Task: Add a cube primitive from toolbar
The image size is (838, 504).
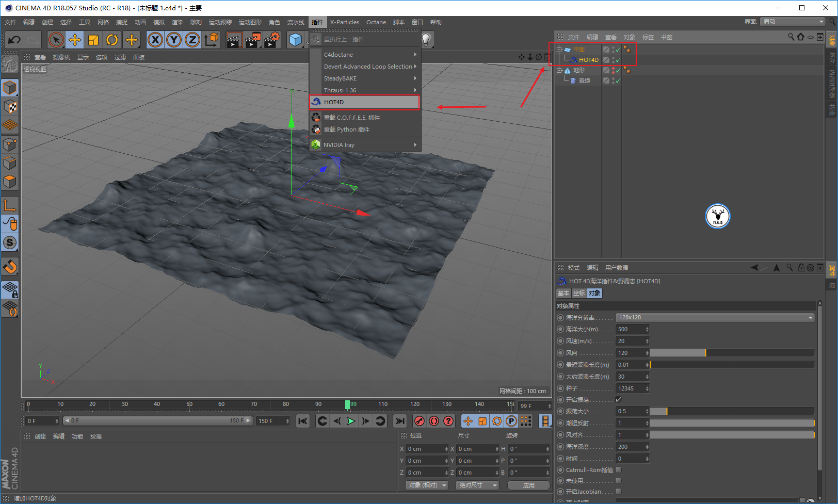Action: click(x=296, y=40)
